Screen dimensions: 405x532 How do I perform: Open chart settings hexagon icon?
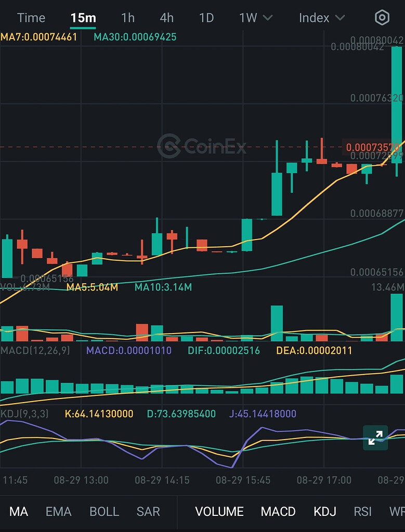pos(382,18)
